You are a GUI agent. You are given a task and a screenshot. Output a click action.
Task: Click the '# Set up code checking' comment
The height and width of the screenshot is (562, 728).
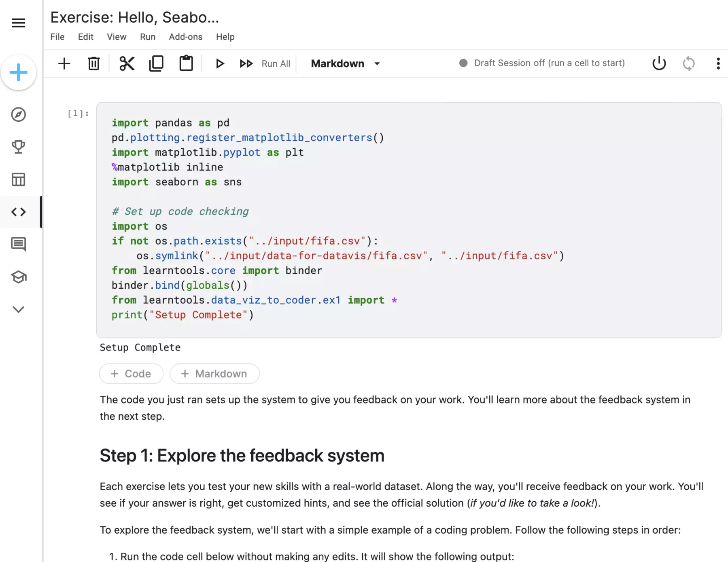coord(180,211)
